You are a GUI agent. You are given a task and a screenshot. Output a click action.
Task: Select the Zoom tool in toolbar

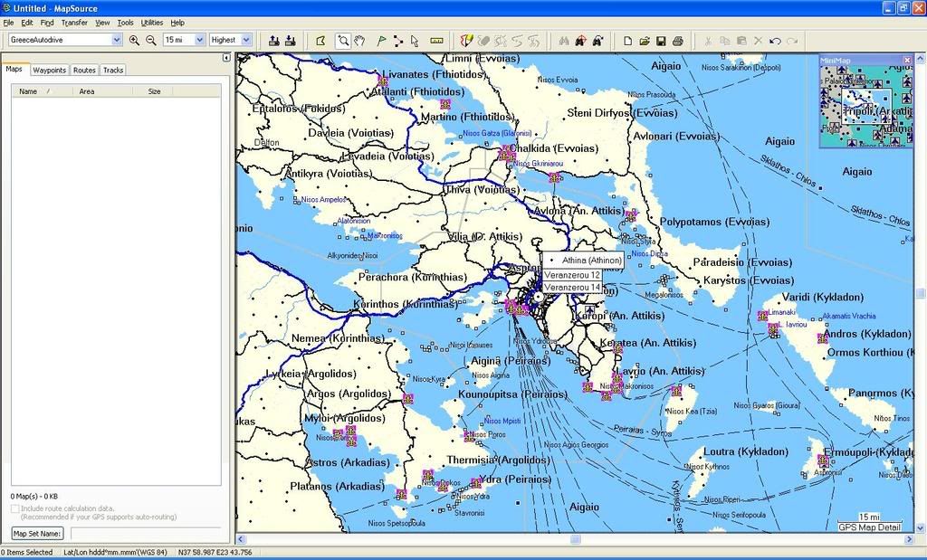(x=343, y=41)
